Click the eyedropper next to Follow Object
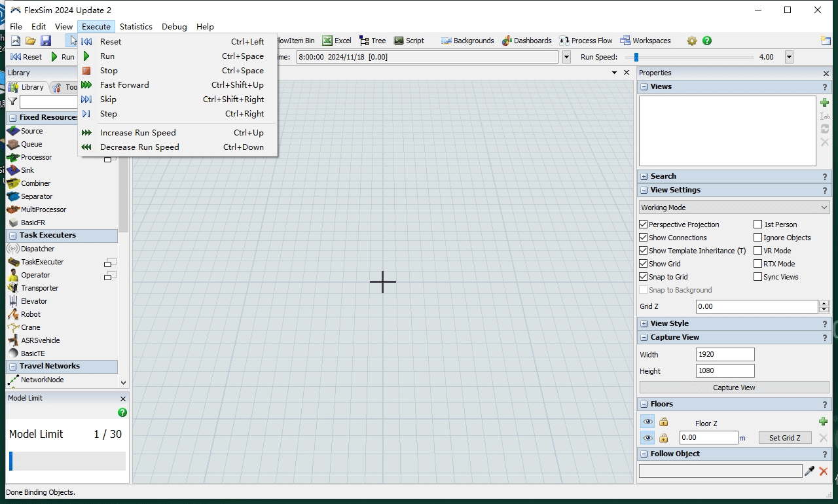The height and width of the screenshot is (504, 838). pyautogui.click(x=810, y=471)
